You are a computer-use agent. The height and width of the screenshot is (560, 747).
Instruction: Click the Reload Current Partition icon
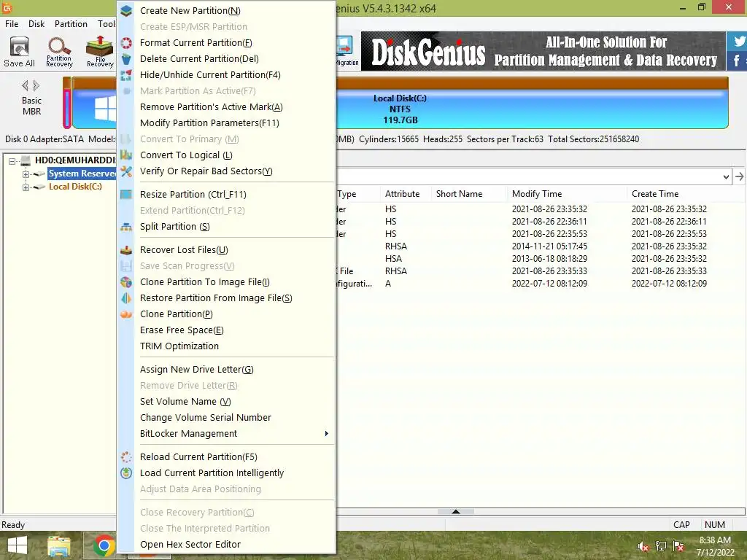click(x=126, y=457)
